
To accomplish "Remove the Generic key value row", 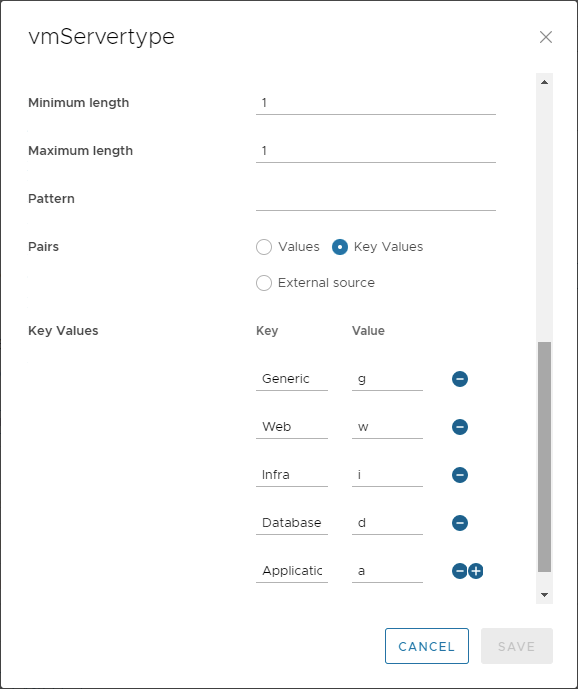I will [460, 379].
